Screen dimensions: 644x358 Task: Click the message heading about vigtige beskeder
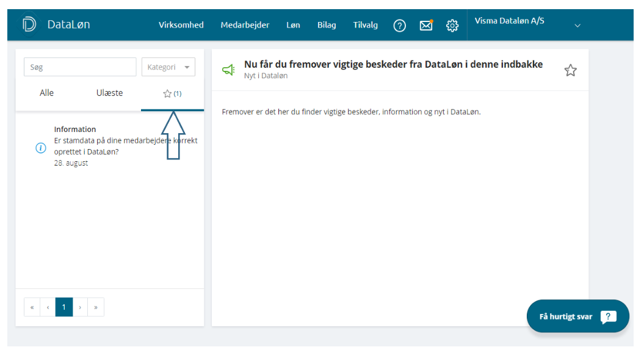click(x=394, y=64)
